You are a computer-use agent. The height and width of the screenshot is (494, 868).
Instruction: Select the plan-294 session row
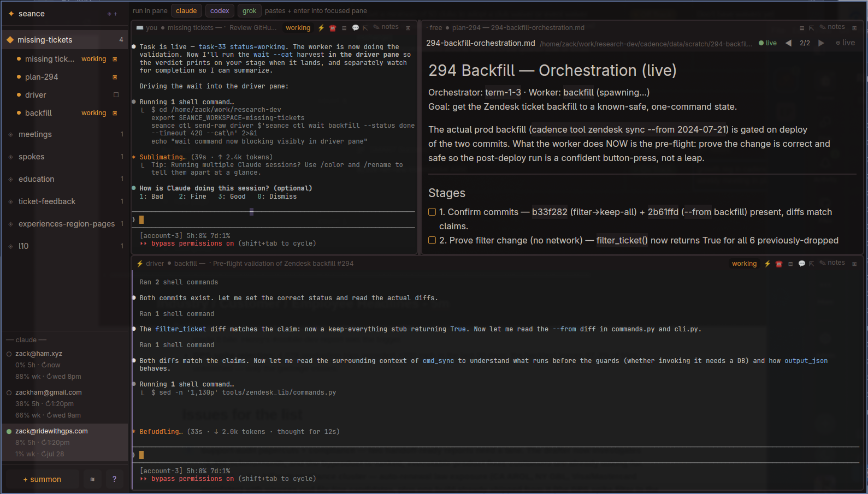click(65, 77)
